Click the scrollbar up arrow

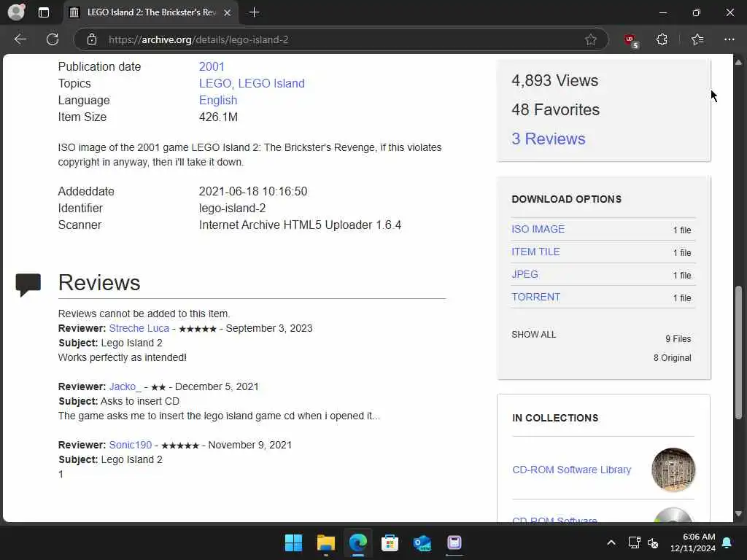tap(738, 63)
